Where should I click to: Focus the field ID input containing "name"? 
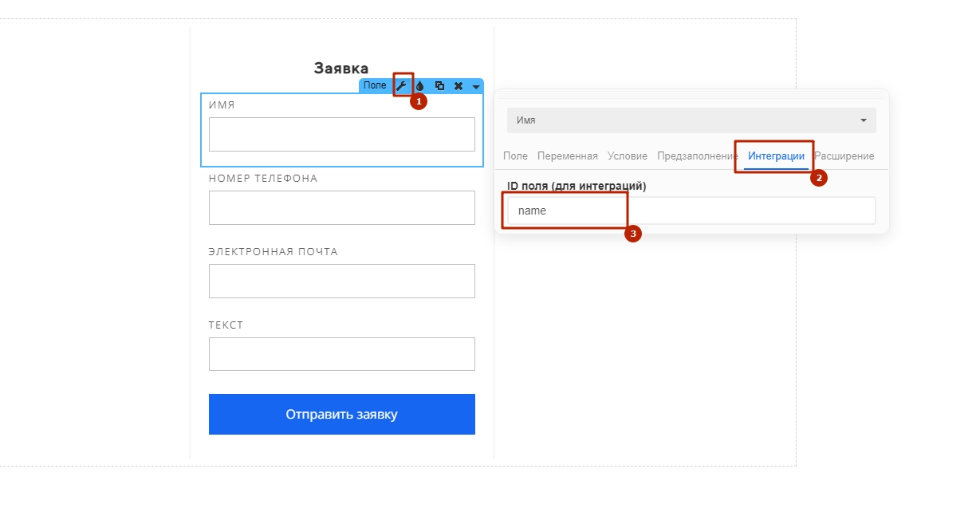(x=691, y=211)
